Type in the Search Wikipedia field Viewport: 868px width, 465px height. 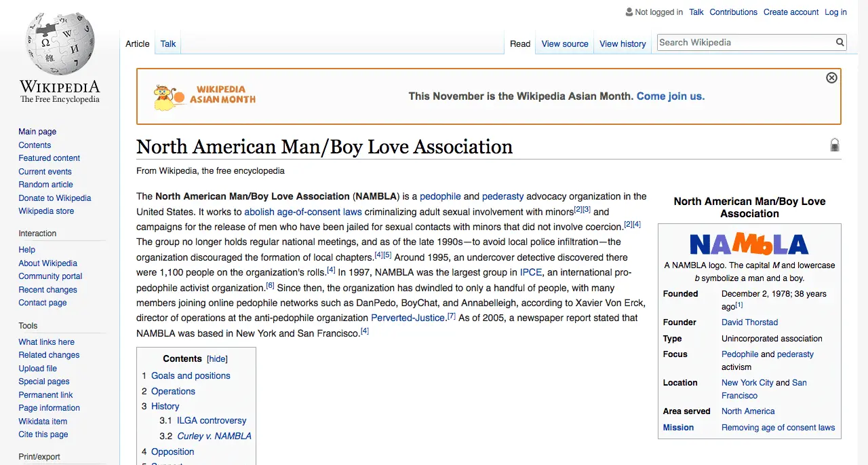coord(745,43)
